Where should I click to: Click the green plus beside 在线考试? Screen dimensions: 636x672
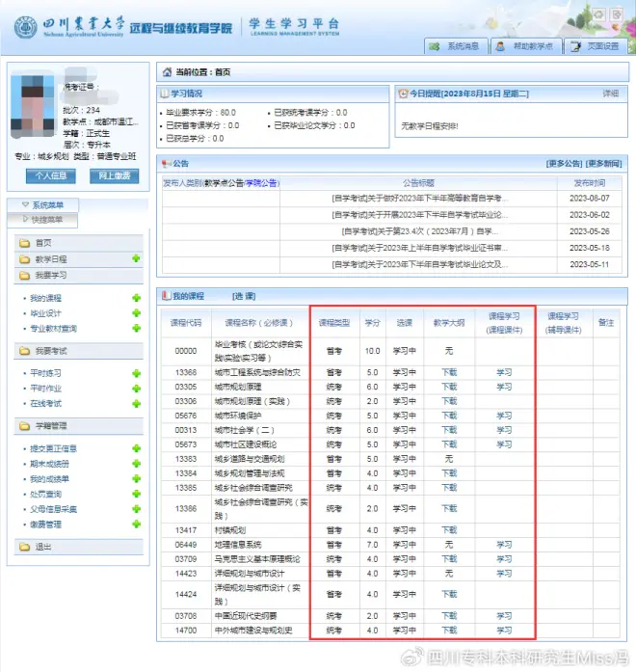tap(136, 403)
